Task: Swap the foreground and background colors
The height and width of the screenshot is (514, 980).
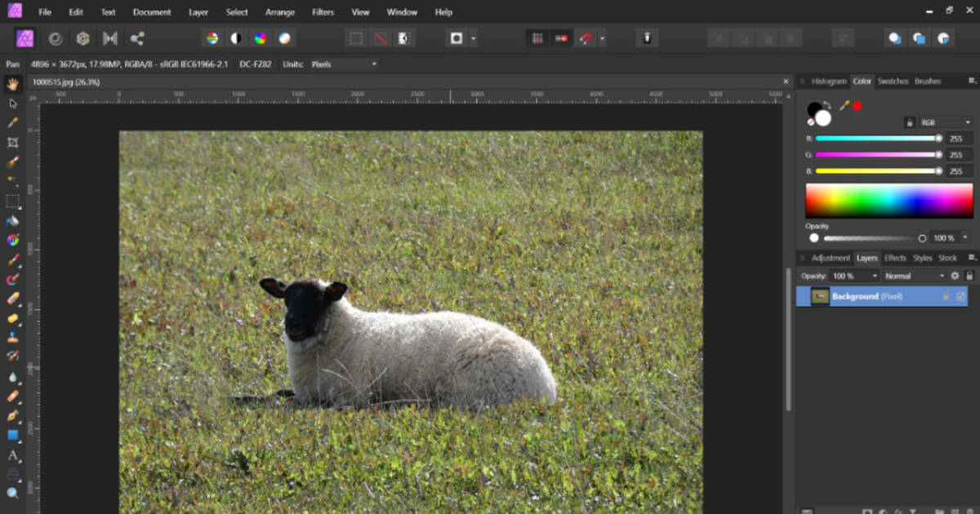Action: tap(826, 105)
